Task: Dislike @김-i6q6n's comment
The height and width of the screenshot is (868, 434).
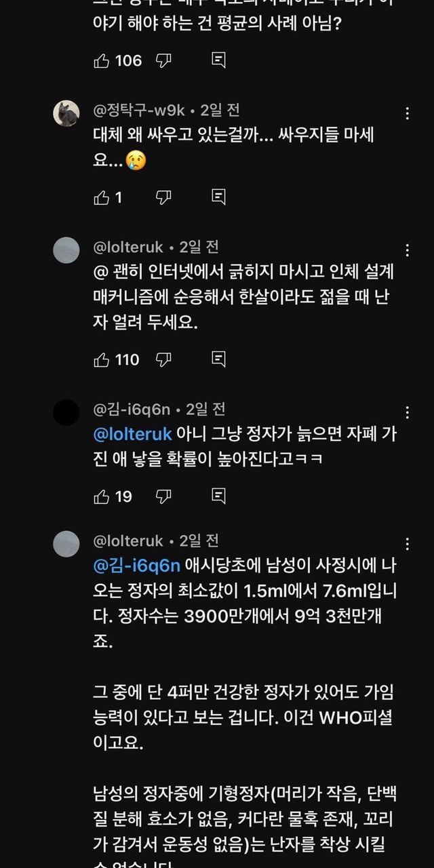Action: tap(163, 496)
